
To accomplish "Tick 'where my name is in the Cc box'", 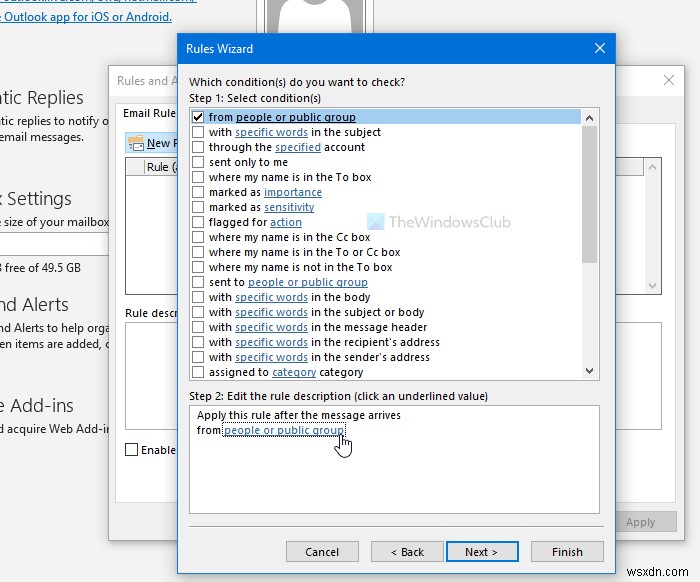I will coord(198,237).
